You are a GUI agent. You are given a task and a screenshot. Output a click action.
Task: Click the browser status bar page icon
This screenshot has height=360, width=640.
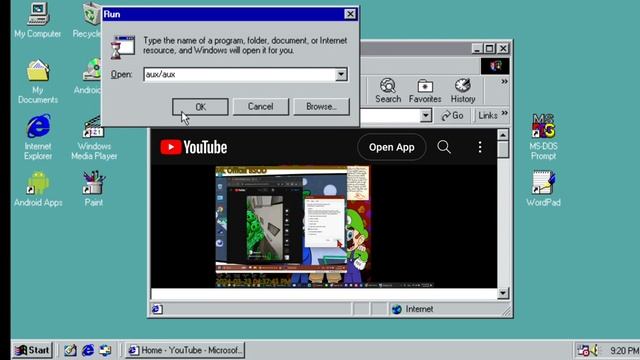point(157,309)
